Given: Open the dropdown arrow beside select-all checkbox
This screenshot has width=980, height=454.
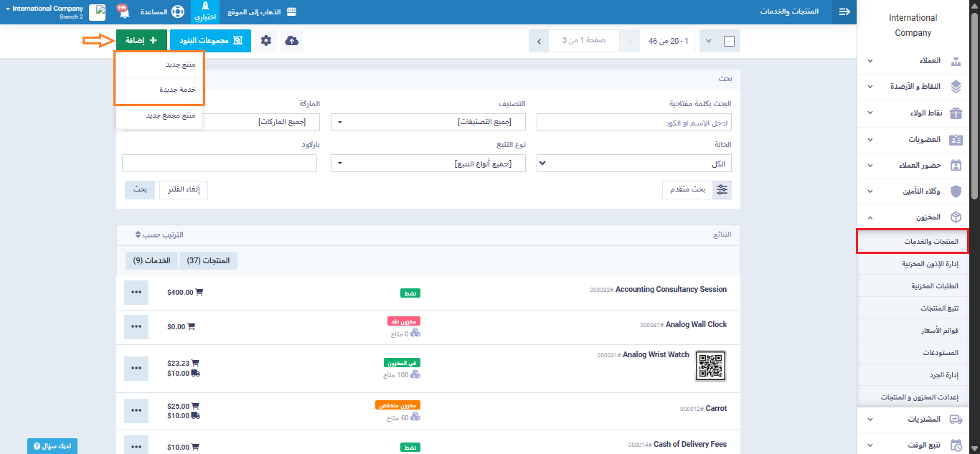Looking at the screenshot, I should [708, 41].
